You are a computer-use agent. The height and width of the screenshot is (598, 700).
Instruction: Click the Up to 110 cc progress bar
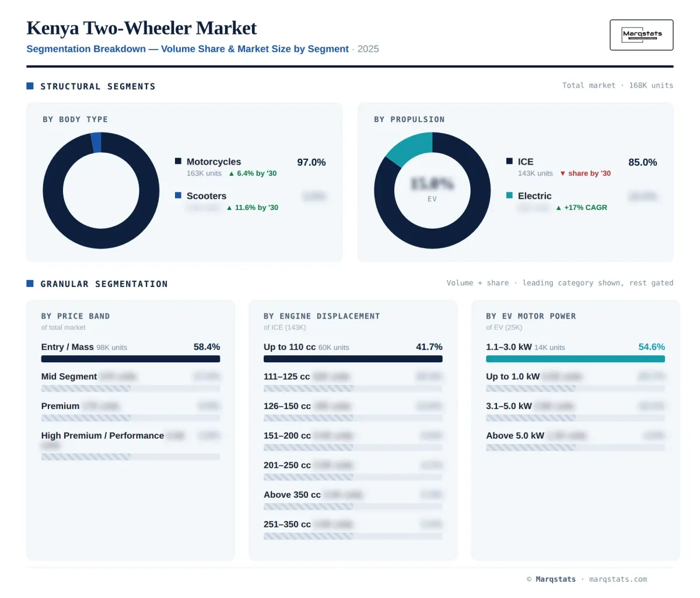pyautogui.click(x=353, y=359)
